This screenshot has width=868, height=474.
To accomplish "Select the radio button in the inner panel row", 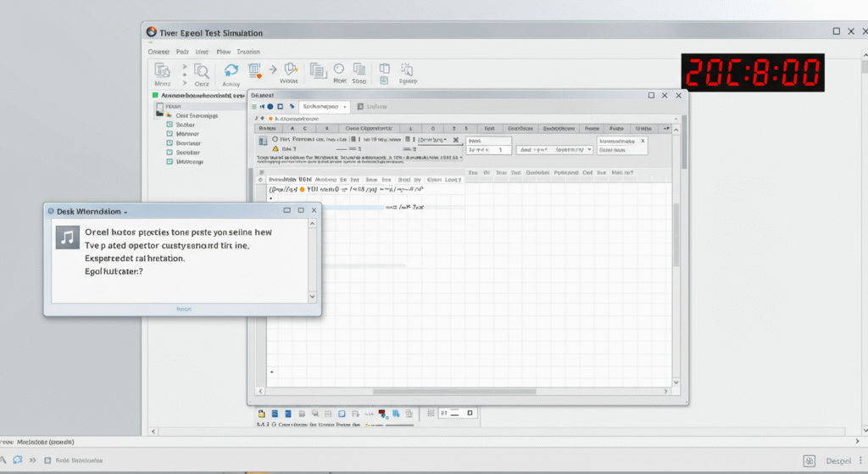I will coord(275,138).
